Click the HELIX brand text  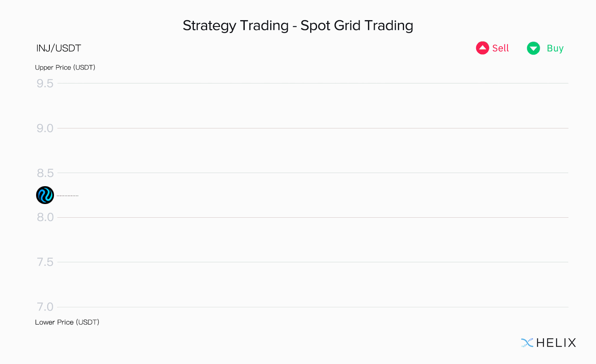pos(556,343)
